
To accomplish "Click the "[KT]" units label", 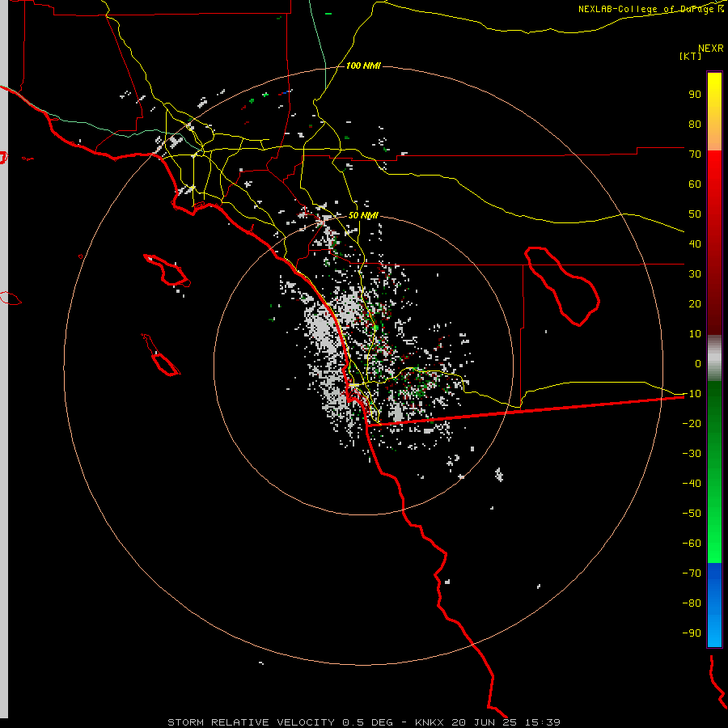I will point(690,56).
